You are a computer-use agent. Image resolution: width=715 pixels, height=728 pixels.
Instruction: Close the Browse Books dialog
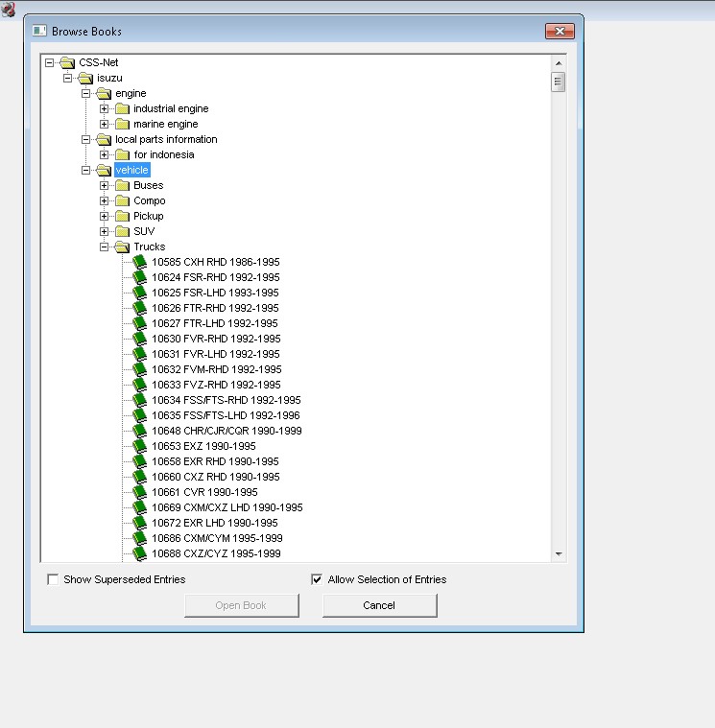coord(560,31)
